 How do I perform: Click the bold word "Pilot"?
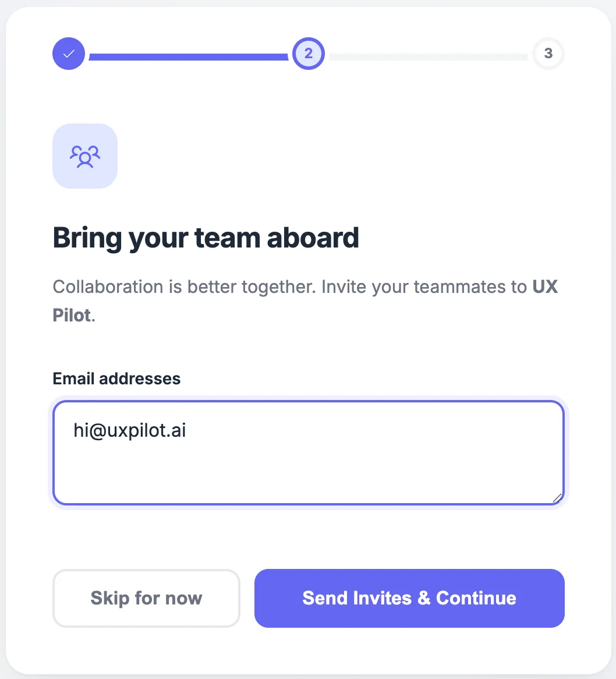[x=72, y=315]
